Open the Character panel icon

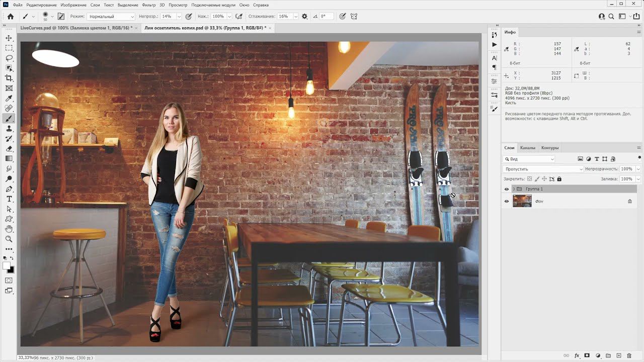[494, 58]
